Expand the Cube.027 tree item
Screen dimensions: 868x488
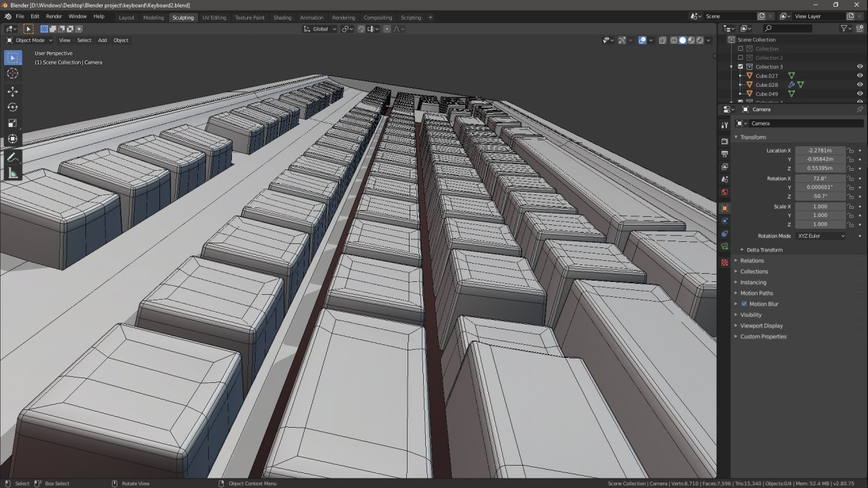click(x=740, y=76)
